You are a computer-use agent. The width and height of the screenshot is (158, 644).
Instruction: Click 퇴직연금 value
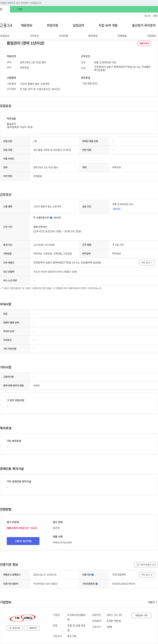[116, 253]
